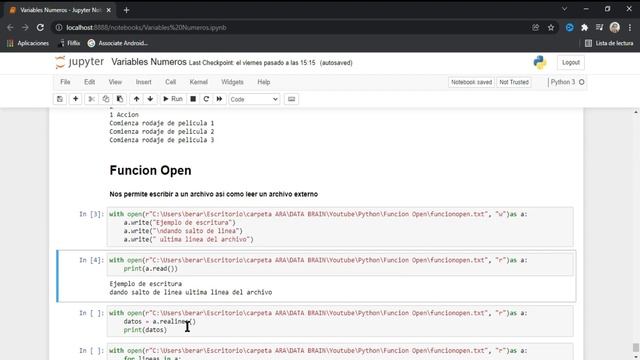The image size is (640, 360).
Task: Close the Variables Numeros browser tab
Action: (109, 10)
